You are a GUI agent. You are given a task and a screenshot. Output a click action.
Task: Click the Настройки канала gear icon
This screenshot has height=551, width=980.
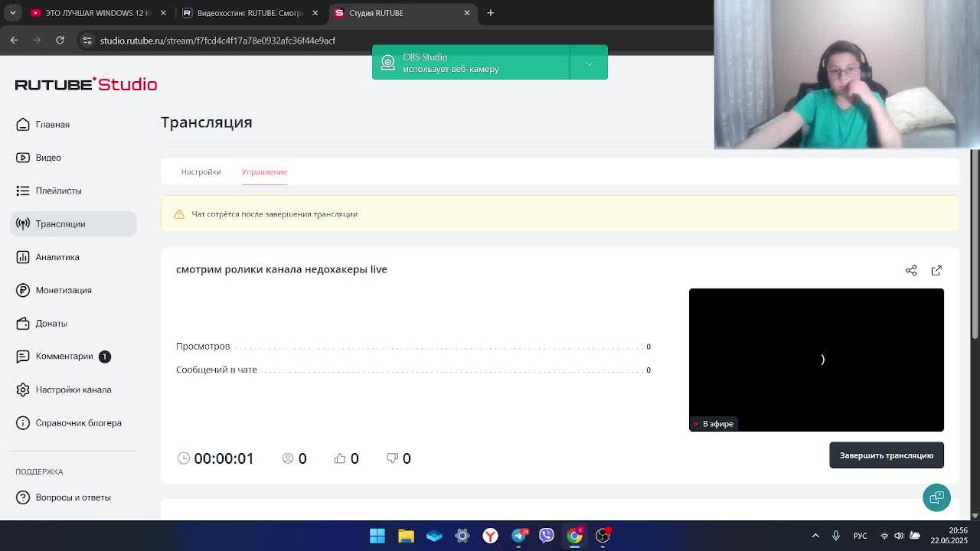tap(23, 390)
